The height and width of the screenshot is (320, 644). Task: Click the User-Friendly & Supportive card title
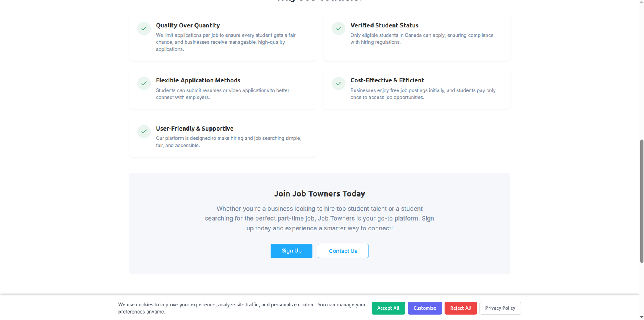click(194, 129)
